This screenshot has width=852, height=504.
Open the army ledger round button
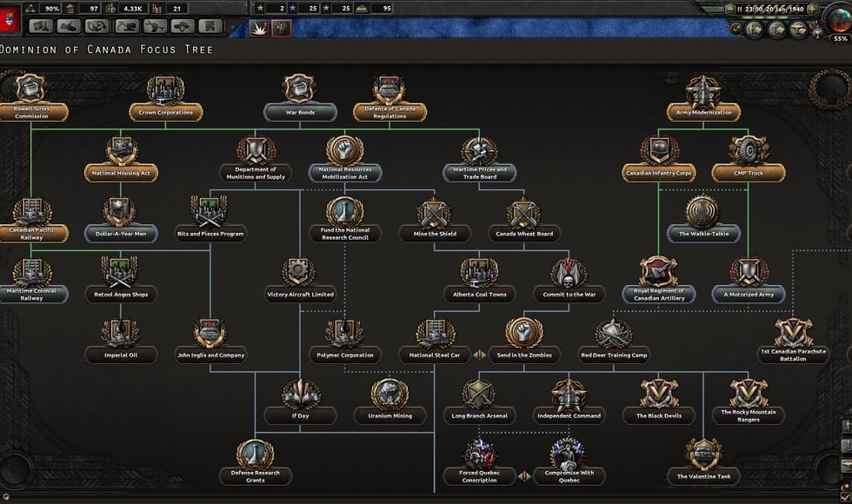755,29
